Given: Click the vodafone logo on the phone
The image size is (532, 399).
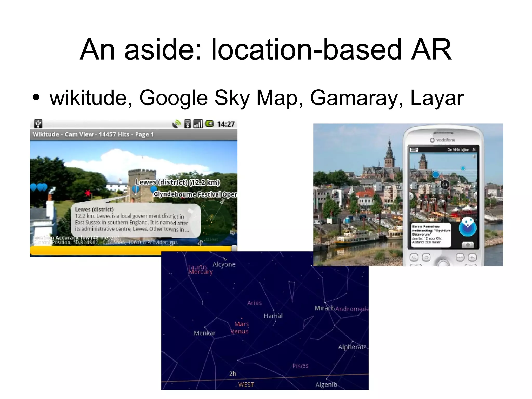Looking at the screenshot, I should click(443, 140).
